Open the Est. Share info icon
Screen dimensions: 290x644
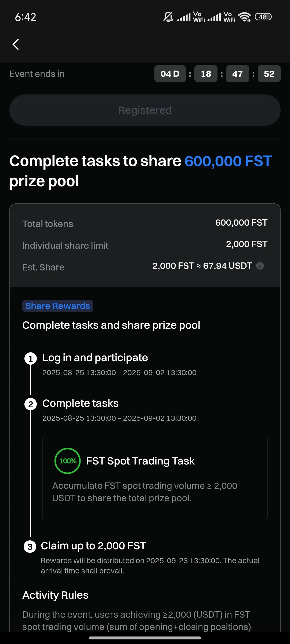260,266
